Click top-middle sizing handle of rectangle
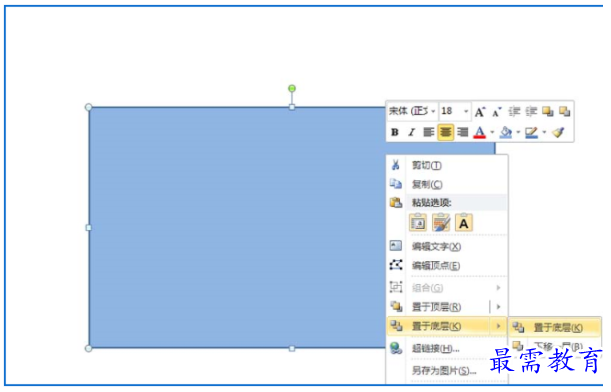611x392 pixels. (x=292, y=107)
